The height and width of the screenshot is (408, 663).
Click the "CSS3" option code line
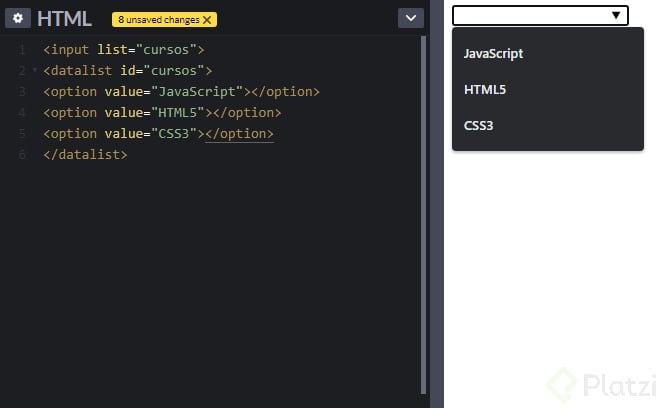(x=158, y=134)
